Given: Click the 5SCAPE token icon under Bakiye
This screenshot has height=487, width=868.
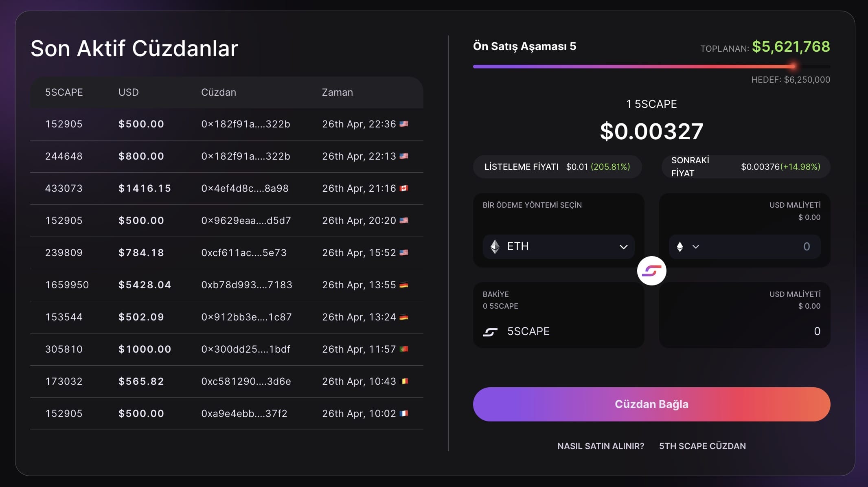Looking at the screenshot, I should [490, 332].
